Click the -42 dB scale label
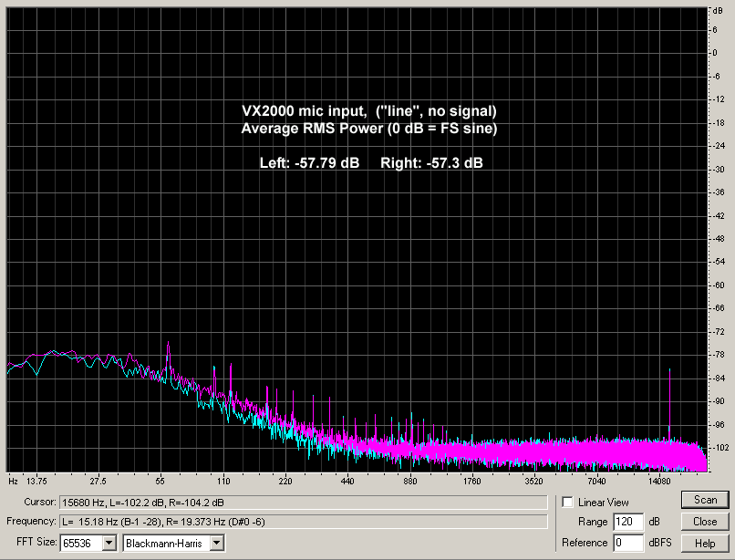This screenshot has width=735, height=560. (x=718, y=216)
